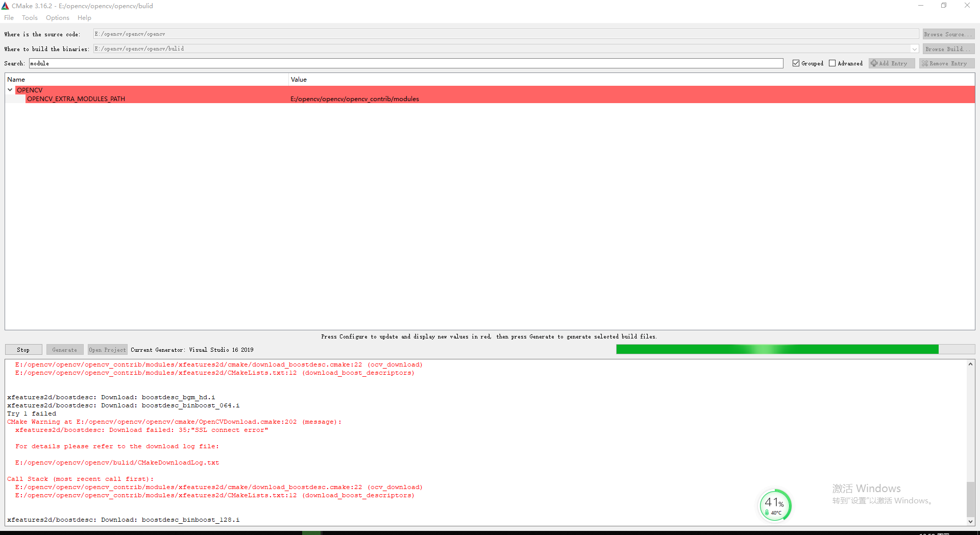
Task: Click the output log scrollbar down arrow
Action: 970,522
